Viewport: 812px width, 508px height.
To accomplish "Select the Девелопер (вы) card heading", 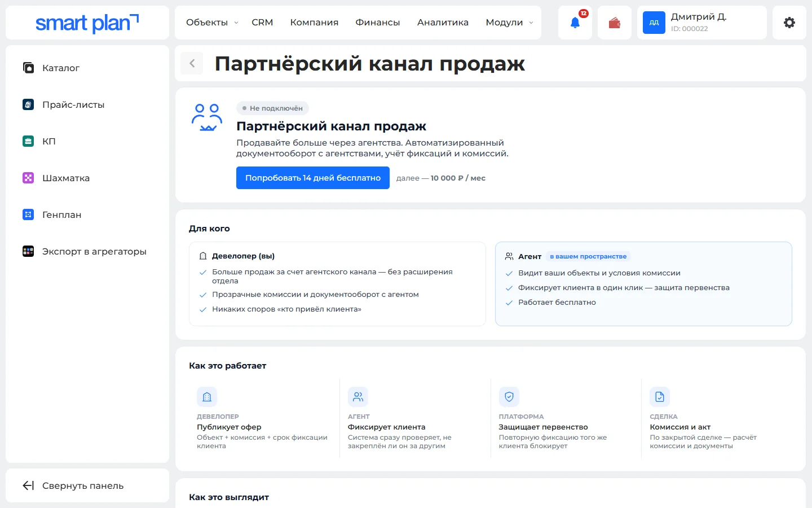I will pyautogui.click(x=243, y=256).
